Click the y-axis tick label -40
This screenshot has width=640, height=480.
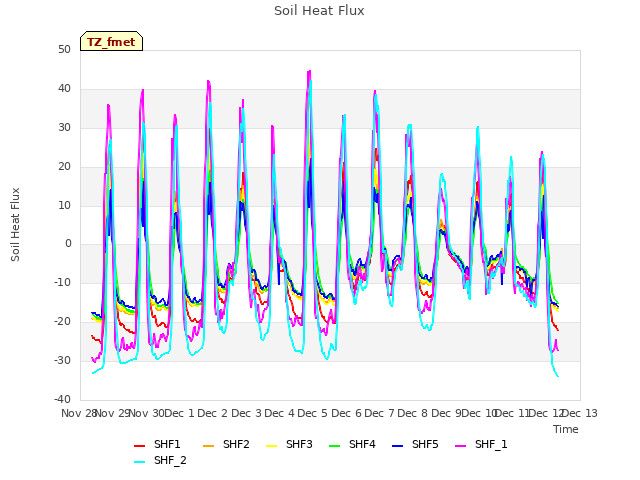point(63,399)
